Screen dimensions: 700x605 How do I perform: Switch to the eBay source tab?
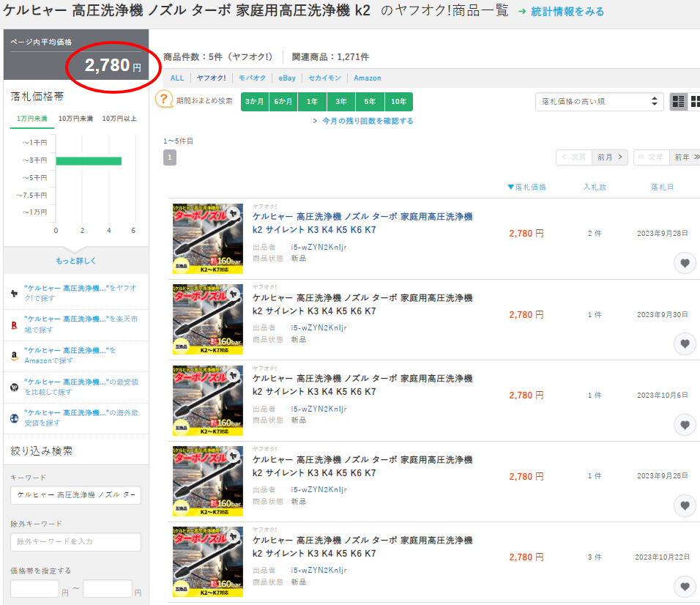[x=287, y=78]
